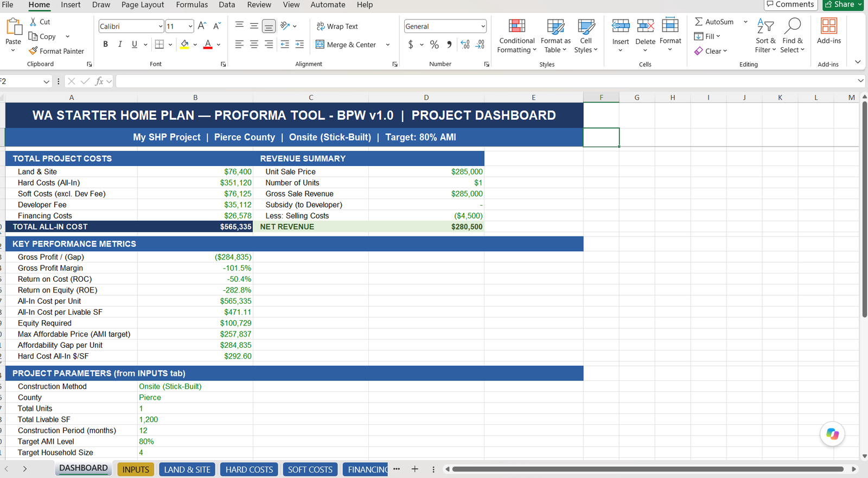This screenshot has width=868, height=478.
Task: Click the Clear button
Action: coord(710,51)
